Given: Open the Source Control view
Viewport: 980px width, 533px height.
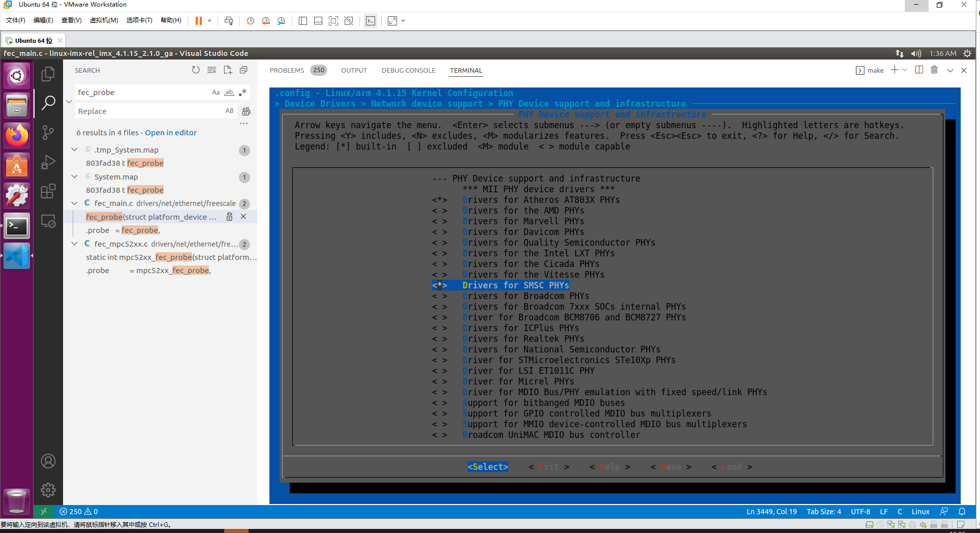Looking at the screenshot, I should [x=48, y=133].
